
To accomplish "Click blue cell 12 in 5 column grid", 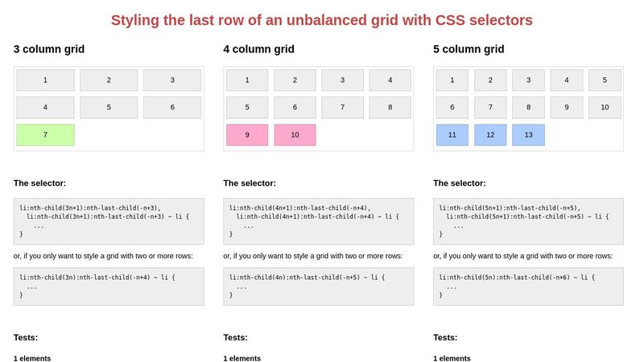I will 490,134.
